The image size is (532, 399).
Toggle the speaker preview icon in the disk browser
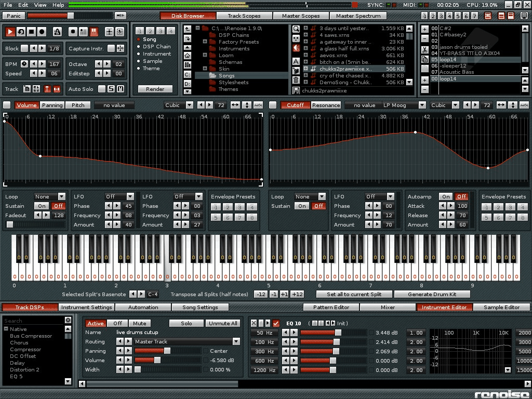(x=296, y=48)
